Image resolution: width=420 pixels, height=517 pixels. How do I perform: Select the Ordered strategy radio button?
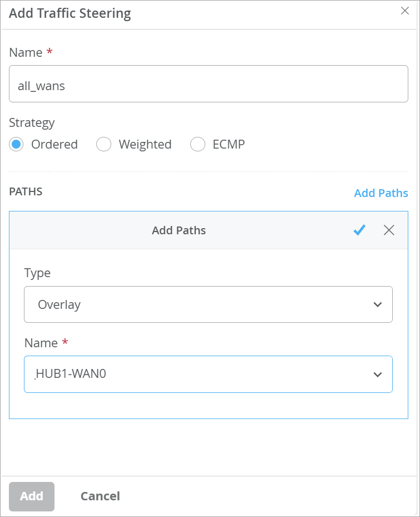click(x=17, y=145)
